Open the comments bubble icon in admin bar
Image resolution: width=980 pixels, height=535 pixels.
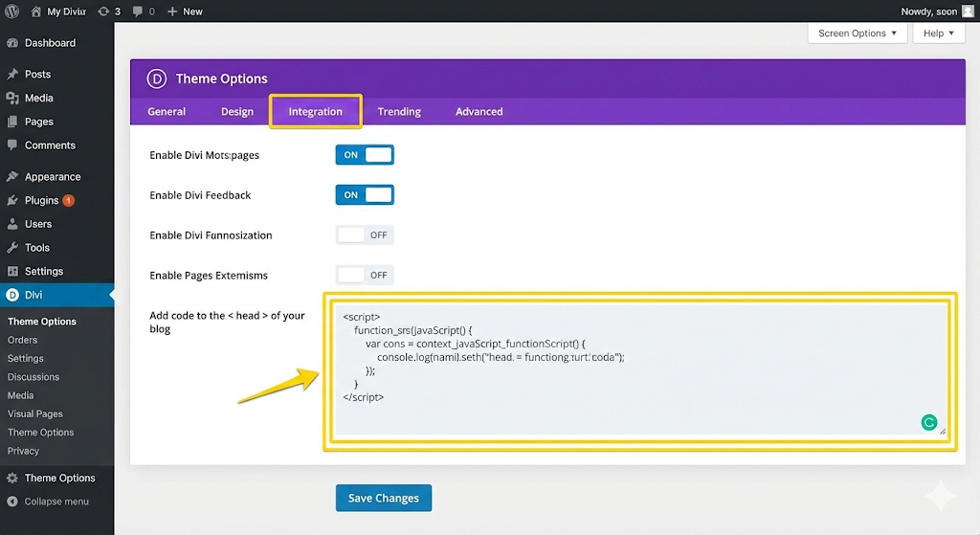pyautogui.click(x=138, y=11)
